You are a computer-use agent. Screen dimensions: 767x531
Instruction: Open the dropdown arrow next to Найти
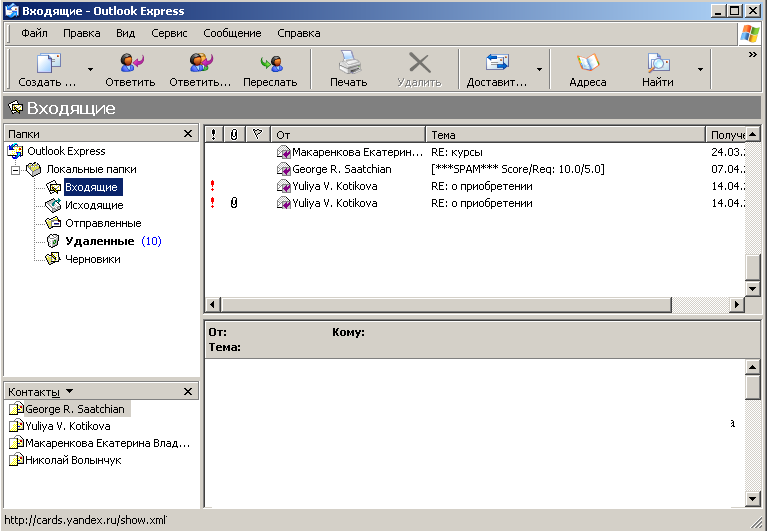(700, 69)
